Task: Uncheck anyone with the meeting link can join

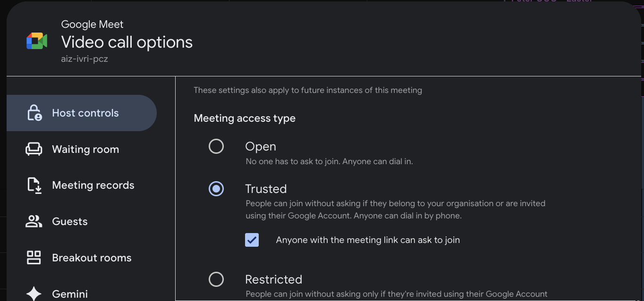Action: (252, 240)
